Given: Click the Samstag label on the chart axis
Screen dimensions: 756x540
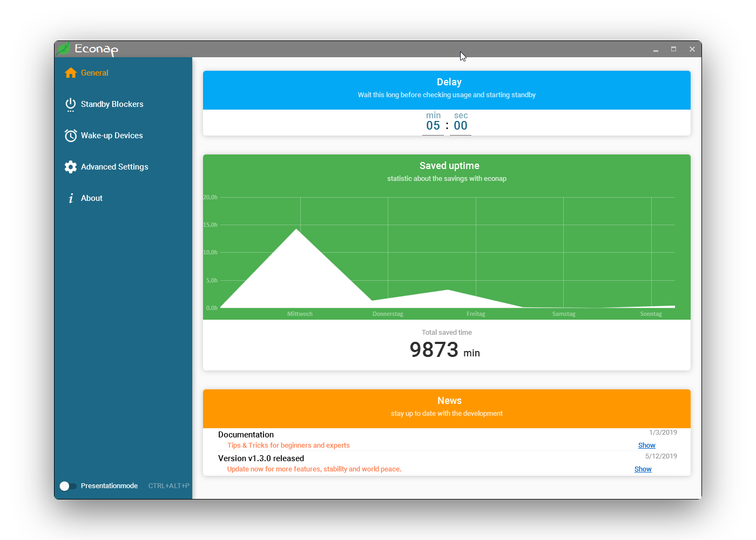Looking at the screenshot, I should point(564,314).
